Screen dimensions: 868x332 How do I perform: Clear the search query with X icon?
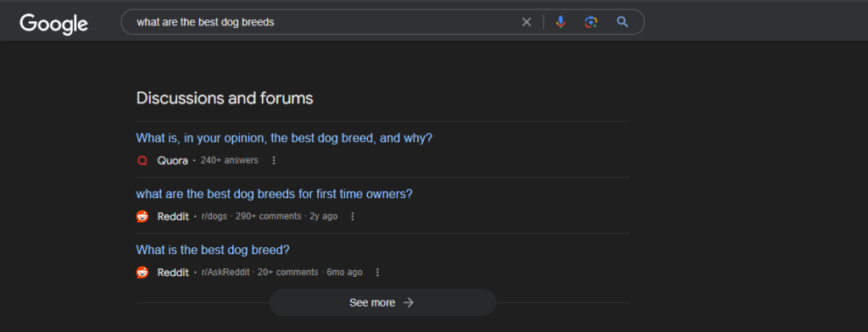[526, 22]
